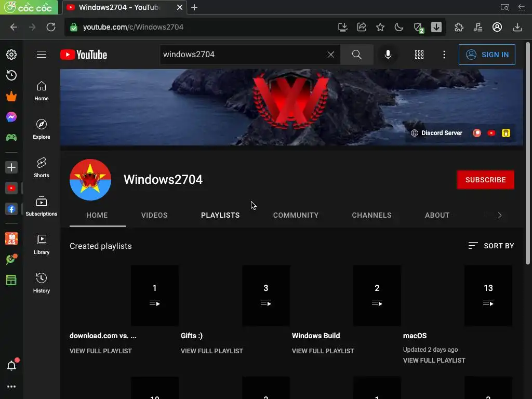This screenshot has width=532, height=399.
Task: Click the address bar URL
Action: tap(133, 27)
